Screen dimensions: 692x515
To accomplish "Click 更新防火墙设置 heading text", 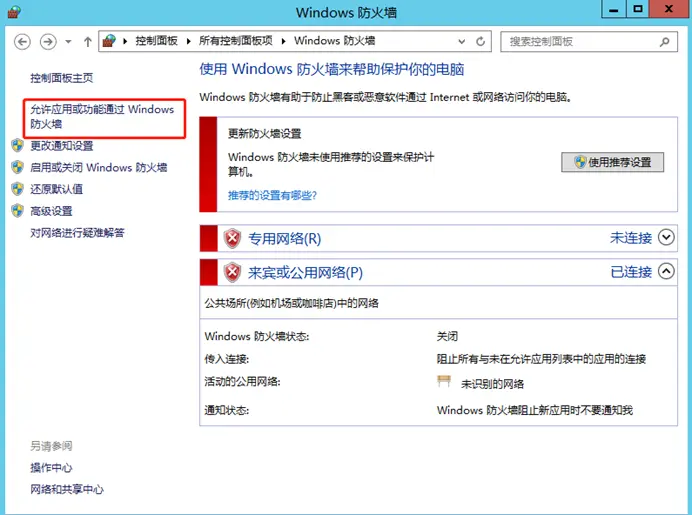I will (x=264, y=134).
